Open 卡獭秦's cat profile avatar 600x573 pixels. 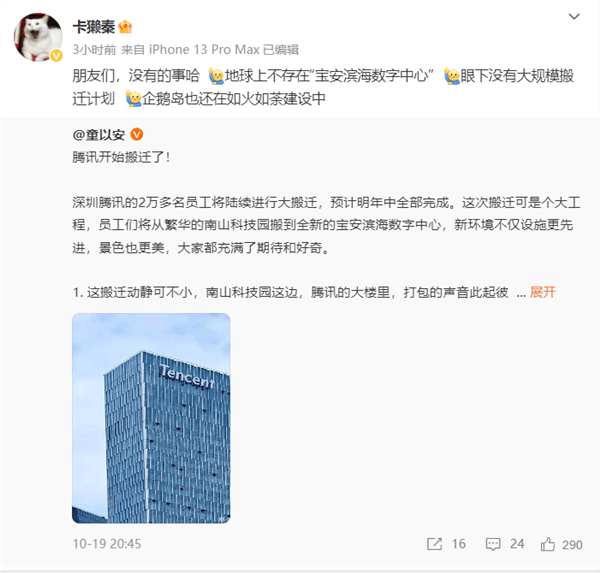38,37
